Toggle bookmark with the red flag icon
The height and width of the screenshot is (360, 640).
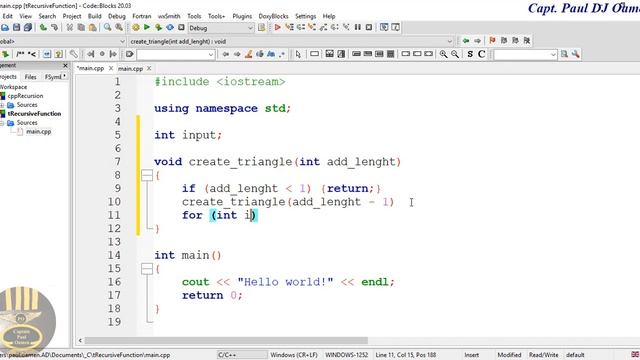[492, 41]
